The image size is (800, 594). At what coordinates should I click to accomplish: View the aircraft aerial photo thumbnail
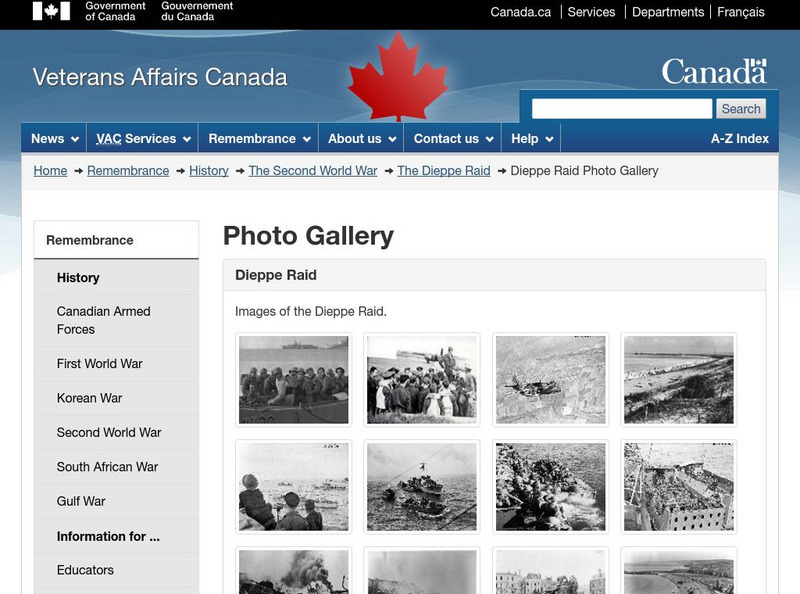point(550,379)
